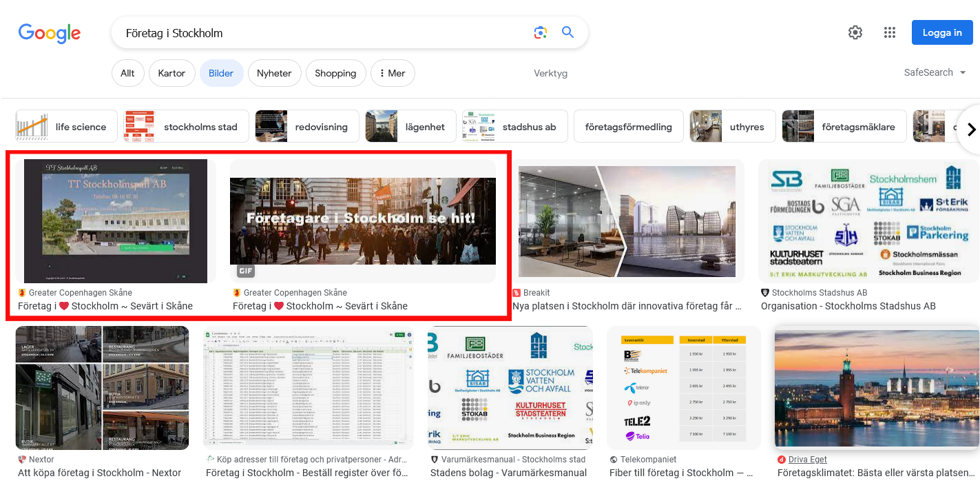Viewport: 980px width, 492px height.
Task: Open the SafeSearch dropdown
Action: [935, 72]
